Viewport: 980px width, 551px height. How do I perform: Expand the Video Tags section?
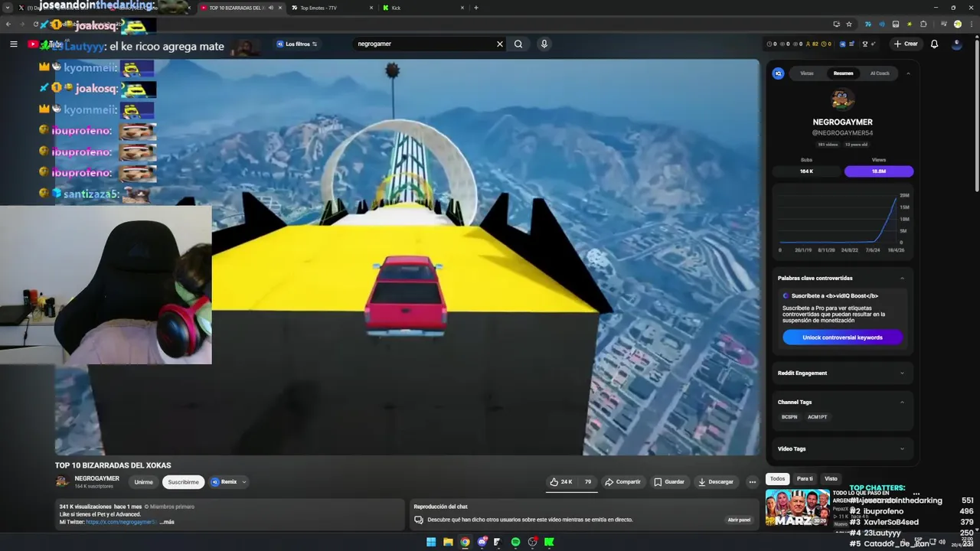pos(902,449)
